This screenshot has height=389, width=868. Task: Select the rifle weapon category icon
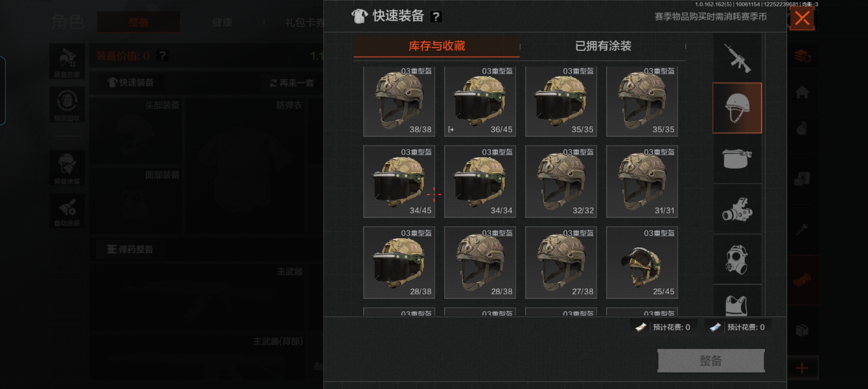[737, 58]
